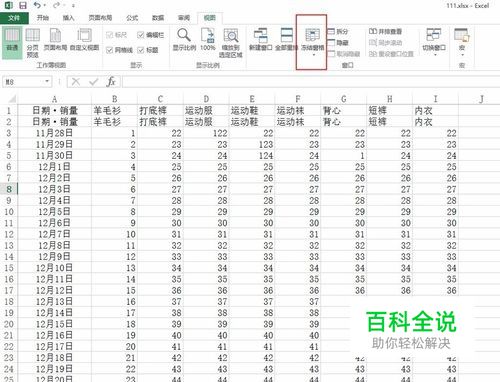
Task: Click the Redo arrow icon
Action: coord(56,5)
